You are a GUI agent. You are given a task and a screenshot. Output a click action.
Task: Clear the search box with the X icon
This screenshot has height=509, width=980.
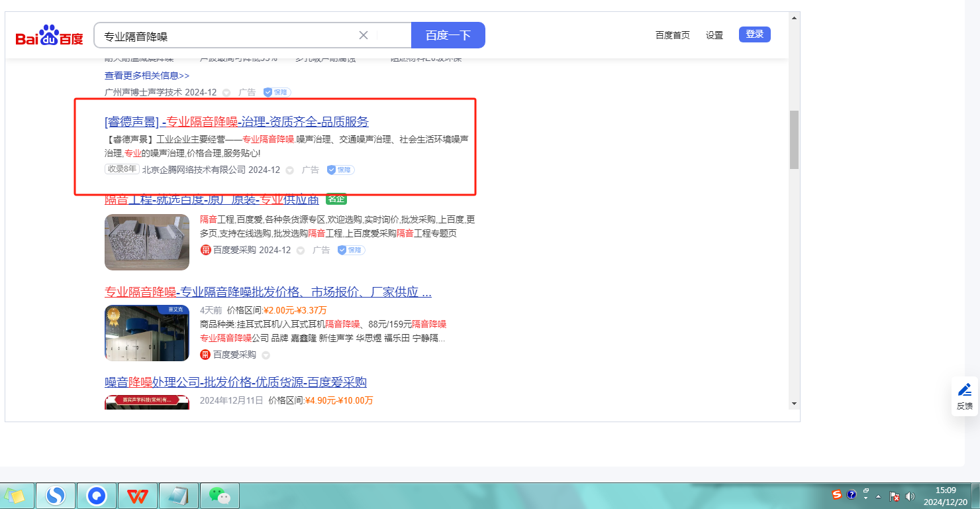363,35
